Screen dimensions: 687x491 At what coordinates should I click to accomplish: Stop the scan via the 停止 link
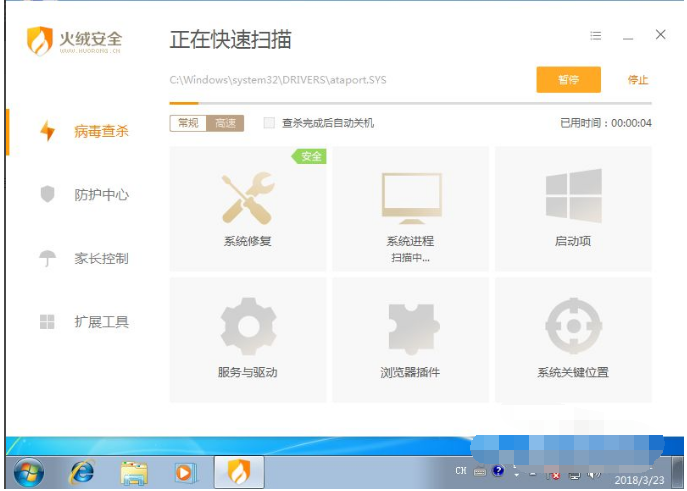(x=637, y=80)
